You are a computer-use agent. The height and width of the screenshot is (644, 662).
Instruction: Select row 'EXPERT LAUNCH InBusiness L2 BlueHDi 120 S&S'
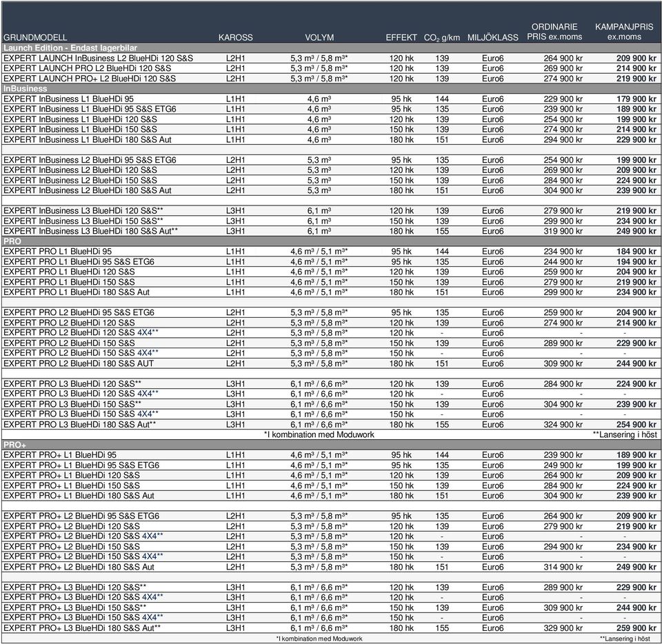click(331, 58)
